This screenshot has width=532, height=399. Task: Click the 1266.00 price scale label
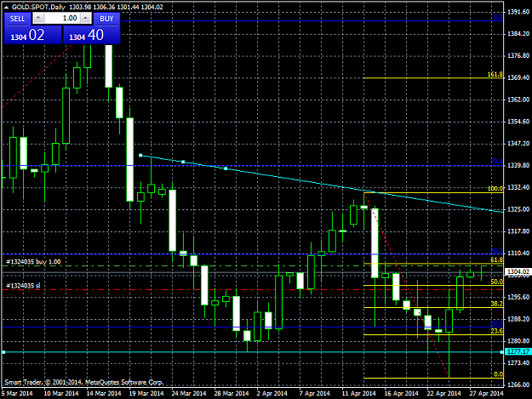tap(518, 385)
